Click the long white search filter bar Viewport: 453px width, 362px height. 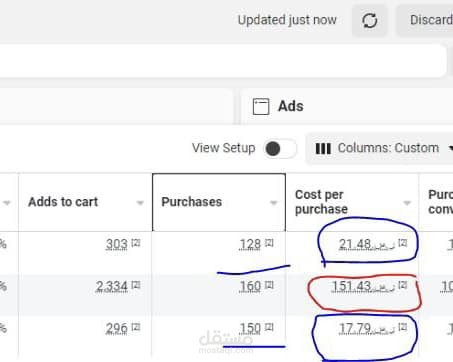[x=223, y=61]
